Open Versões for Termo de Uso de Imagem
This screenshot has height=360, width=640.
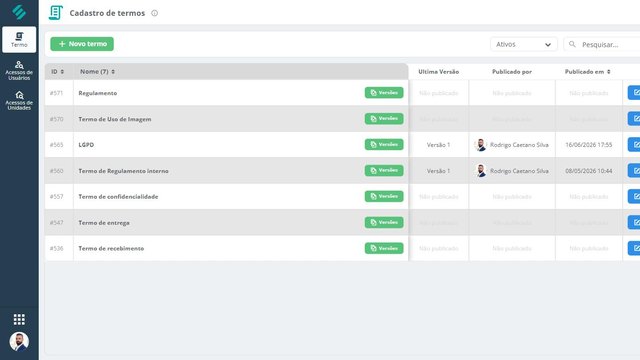coord(384,118)
